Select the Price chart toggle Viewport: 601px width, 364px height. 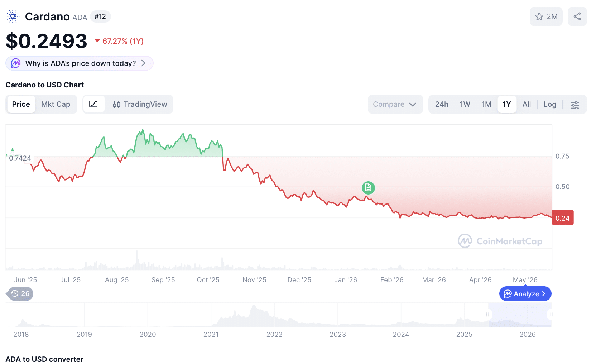21,104
